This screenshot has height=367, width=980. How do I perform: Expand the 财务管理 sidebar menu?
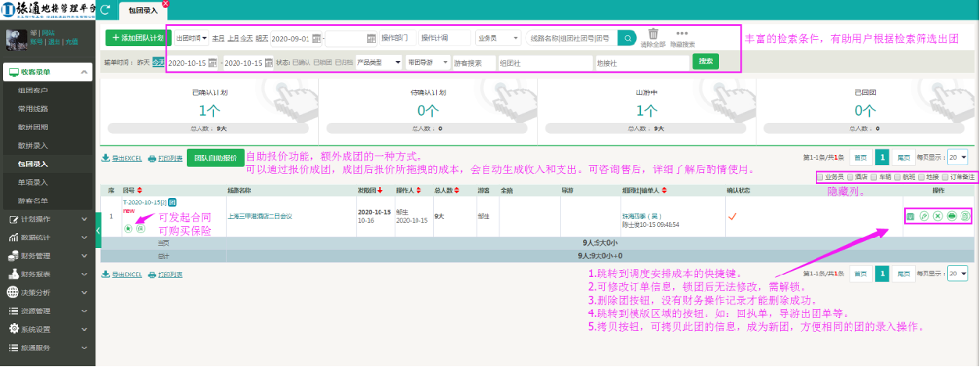pyautogui.click(x=47, y=256)
